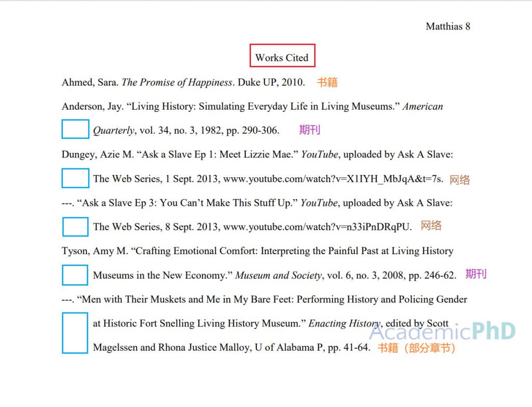
Task: Click "vol. 34, no. 3, 1982, pp. 290-306."
Action: point(209,130)
